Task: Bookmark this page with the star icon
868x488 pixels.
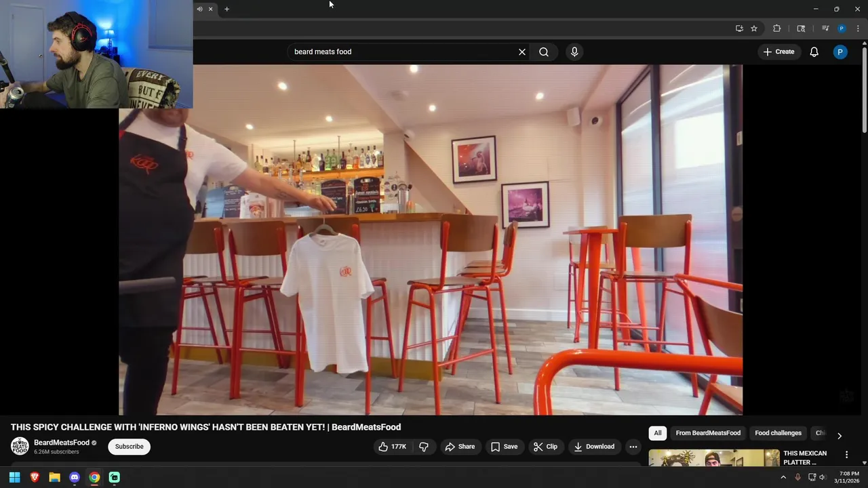Action: click(754, 28)
